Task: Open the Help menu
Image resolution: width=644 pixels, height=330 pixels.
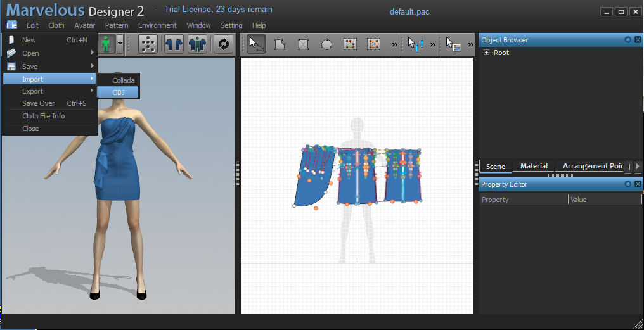Action: coord(259,25)
